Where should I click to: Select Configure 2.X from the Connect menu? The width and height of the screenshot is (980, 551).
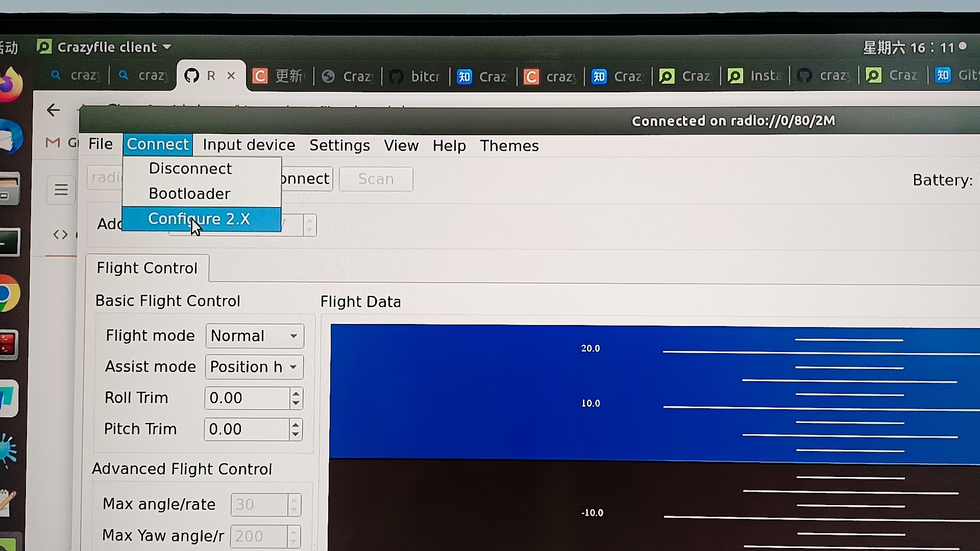(199, 218)
